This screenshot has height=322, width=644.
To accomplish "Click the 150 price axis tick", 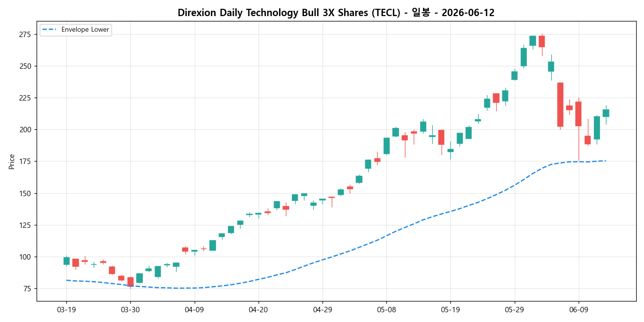I will click(25, 193).
